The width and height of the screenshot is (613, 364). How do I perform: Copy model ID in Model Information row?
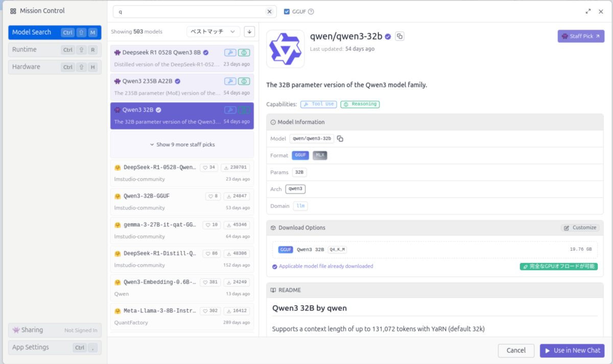[x=340, y=138]
